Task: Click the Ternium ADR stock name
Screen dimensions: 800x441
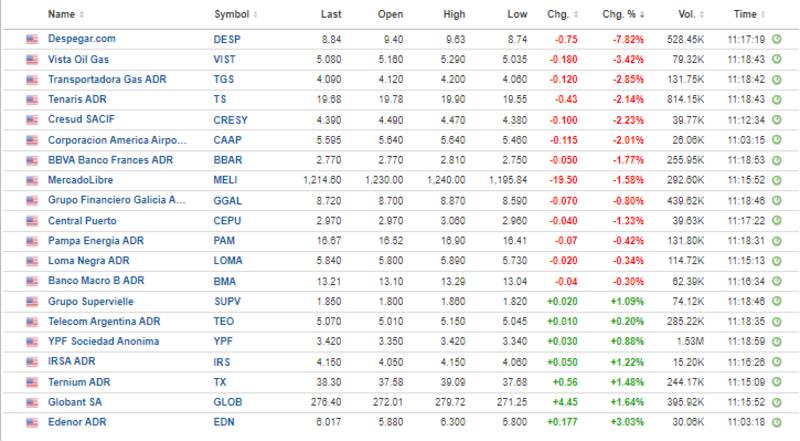Action: click(x=80, y=382)
